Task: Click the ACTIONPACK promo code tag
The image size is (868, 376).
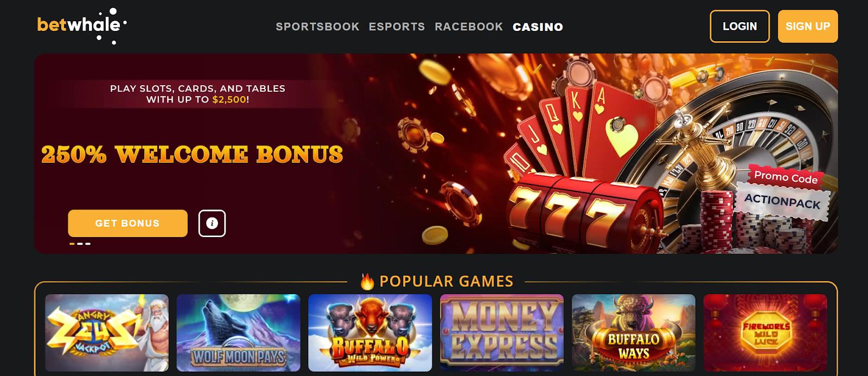Action: 782,201
